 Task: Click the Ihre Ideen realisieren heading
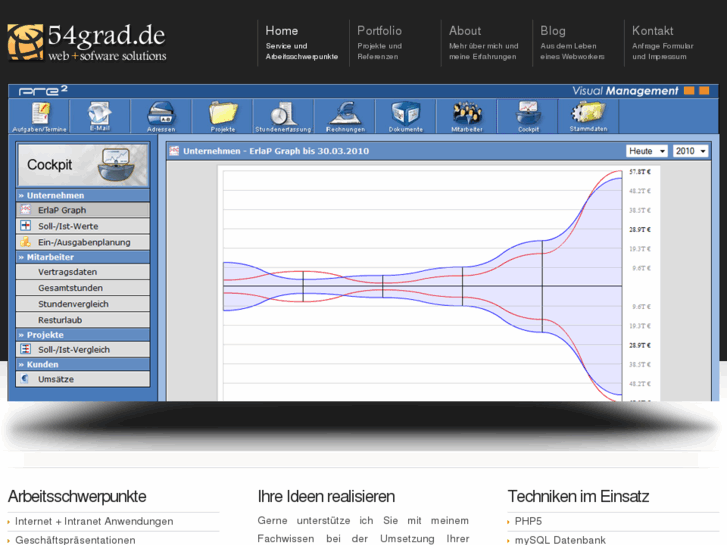click(x=326, y=496)
